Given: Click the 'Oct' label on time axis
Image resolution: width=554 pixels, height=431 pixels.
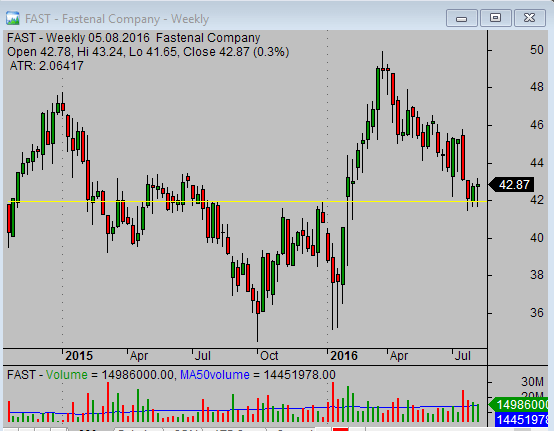Looking at the screenshot, I should (x=269, y=356).
